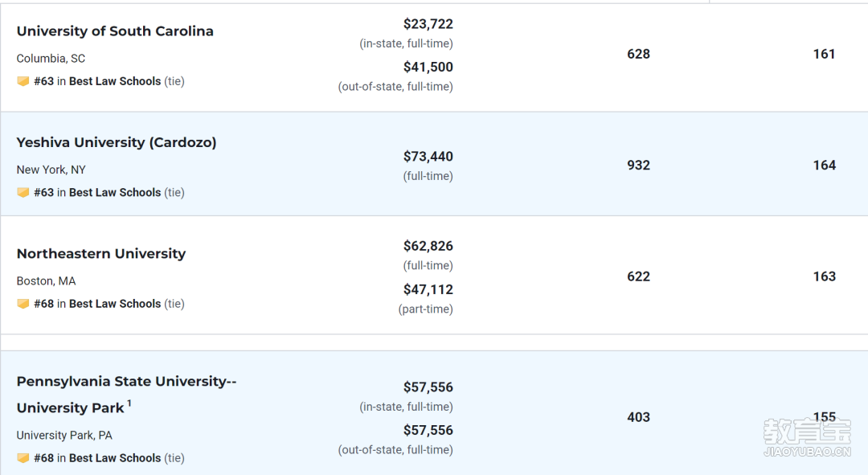
Task: Open the University of South Carolina school page
Action: point(115,31)
